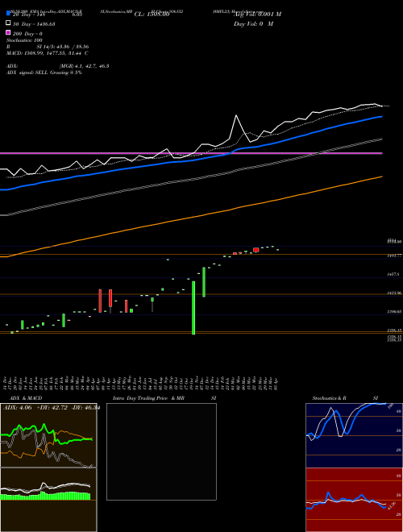Screen dimensions: 403x532
Task: Open the red RSI chart panel
Action: click(x=354, y=500)
